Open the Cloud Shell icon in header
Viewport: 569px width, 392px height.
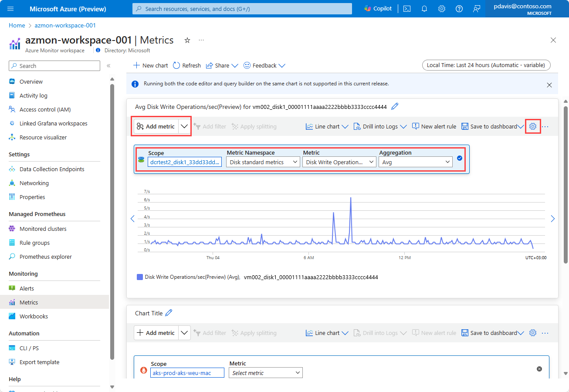407,9
